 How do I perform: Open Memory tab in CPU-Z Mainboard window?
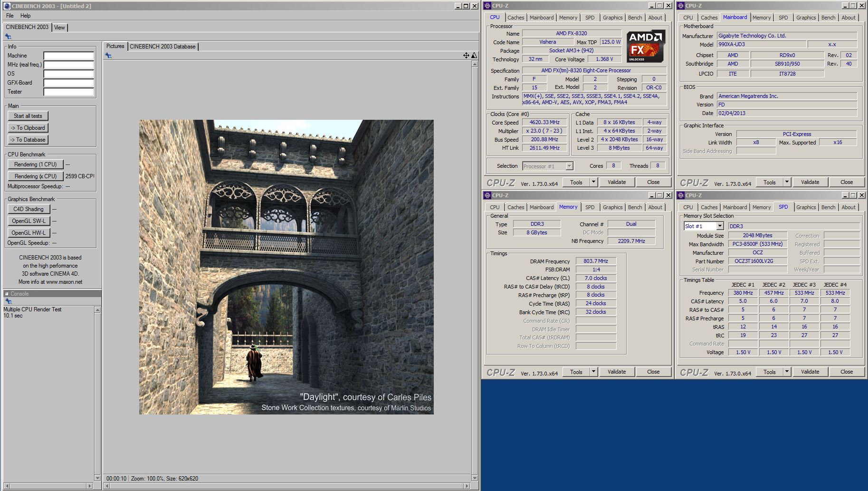761,18
